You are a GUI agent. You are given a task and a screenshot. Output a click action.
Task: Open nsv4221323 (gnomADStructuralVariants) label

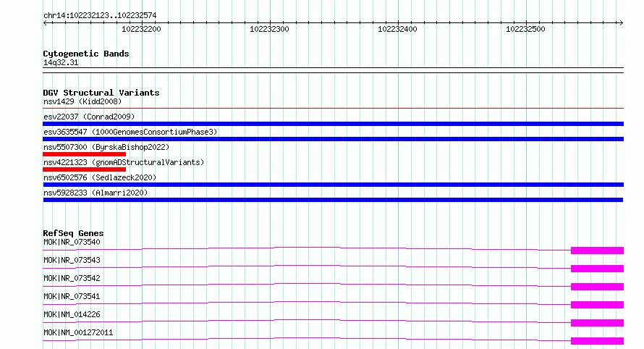pyautogui.click(x=124, y=162)
